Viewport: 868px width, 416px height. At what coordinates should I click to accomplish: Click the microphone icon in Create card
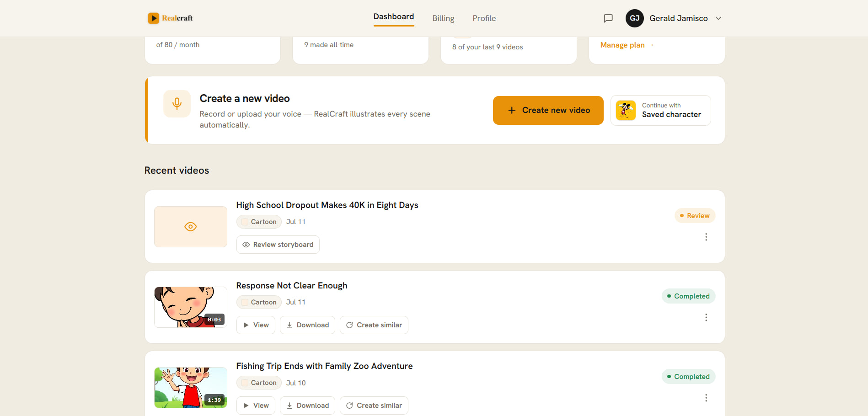tap(177, 104)
